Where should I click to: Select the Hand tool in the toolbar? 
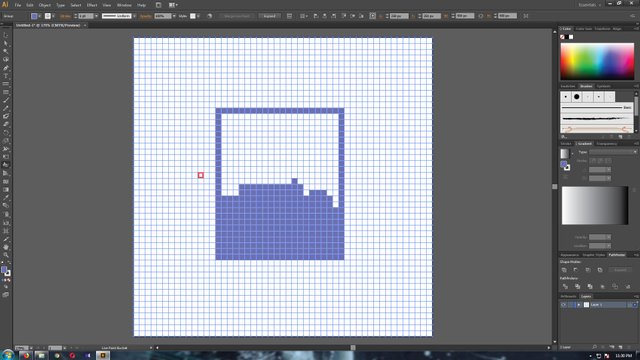click(6, 247)
